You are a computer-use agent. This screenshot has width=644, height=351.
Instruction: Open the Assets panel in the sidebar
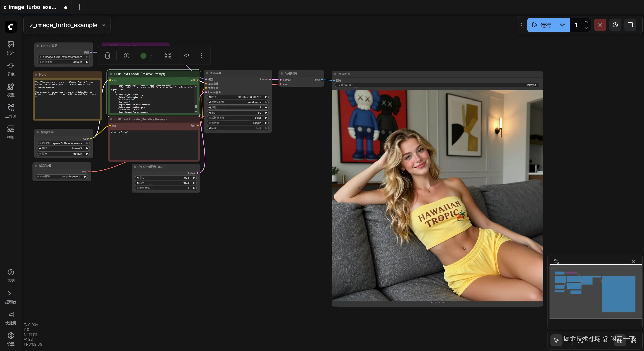tap(11, 48)
